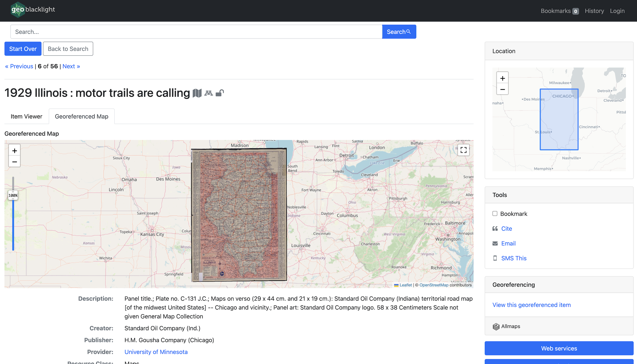Switch to the Item Viewer tab

coord(26,116)
